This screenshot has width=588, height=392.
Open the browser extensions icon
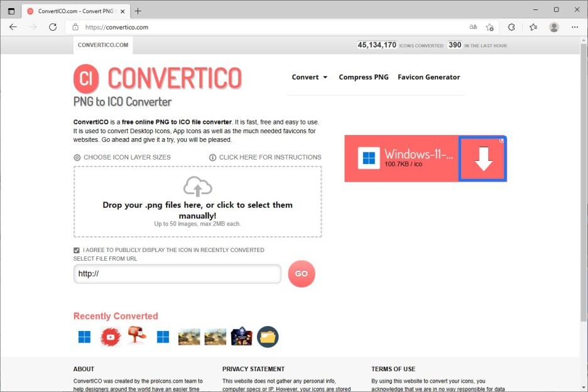(511, 27)
